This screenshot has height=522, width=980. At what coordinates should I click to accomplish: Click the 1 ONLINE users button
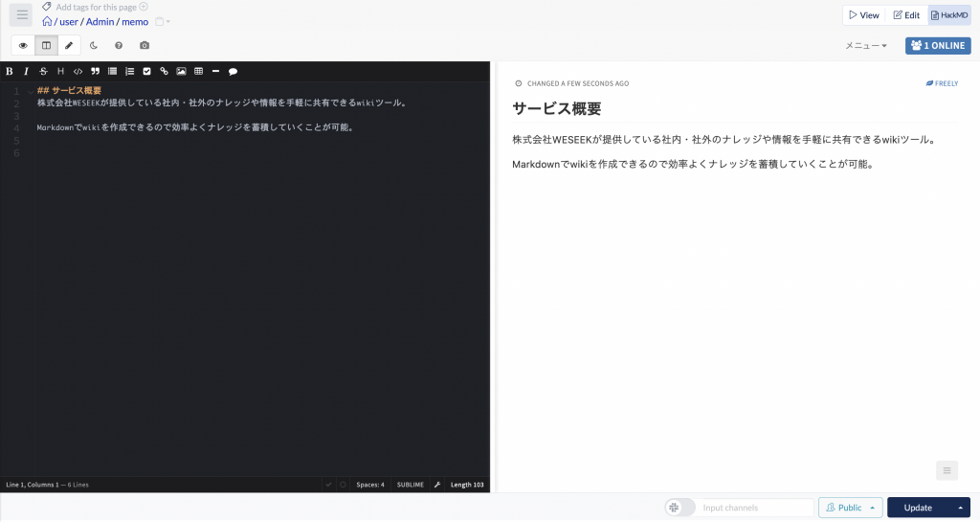tap(938, 46)
